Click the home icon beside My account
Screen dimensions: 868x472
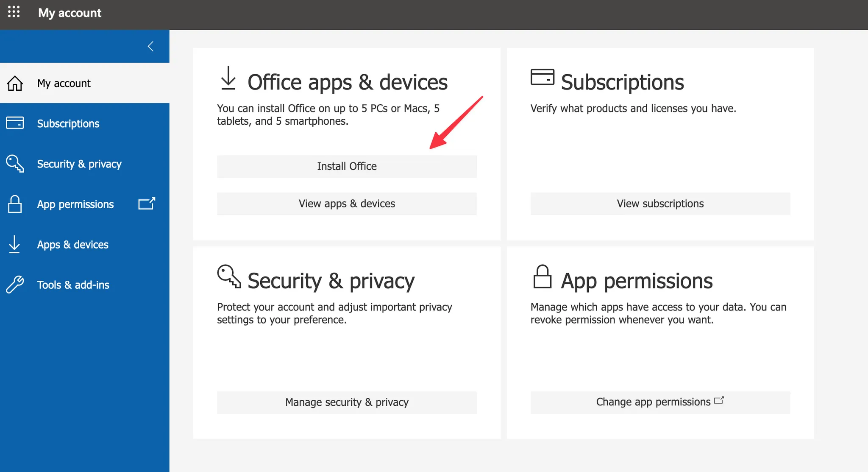[15, 83]
